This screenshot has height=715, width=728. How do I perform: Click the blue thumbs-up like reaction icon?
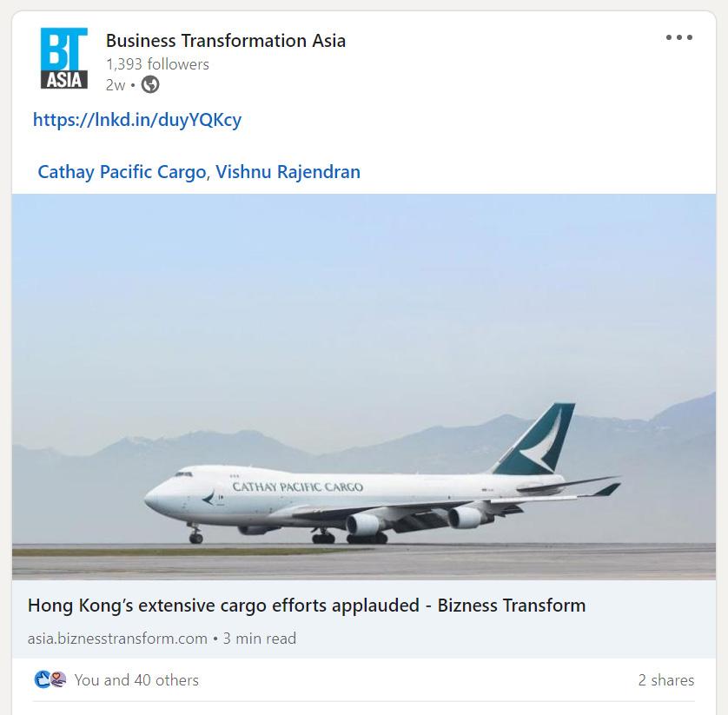[x=43, y=679]
